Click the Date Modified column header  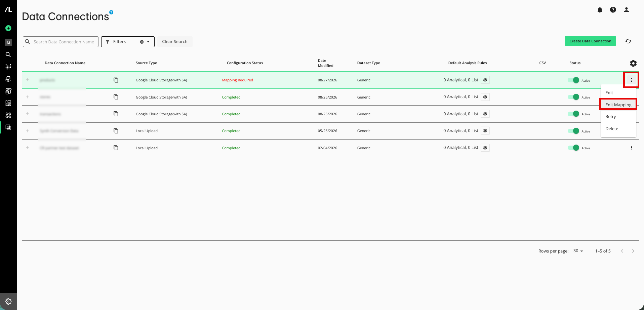click(326, 63)
